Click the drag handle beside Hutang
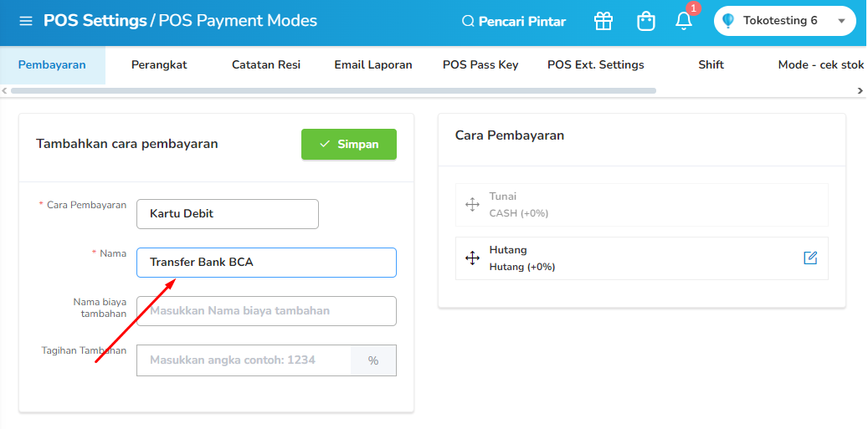Screen dimensions: 868x429 coord(472,258)
